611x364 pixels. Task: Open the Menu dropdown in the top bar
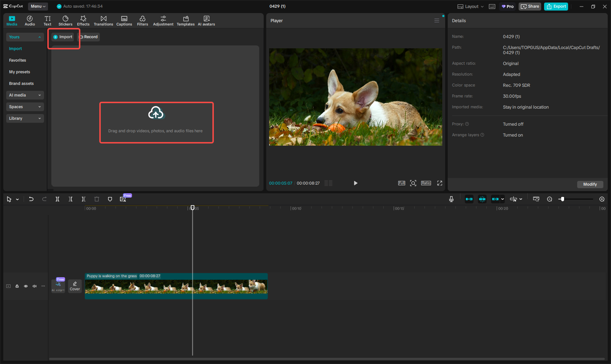tap(38, 6)
